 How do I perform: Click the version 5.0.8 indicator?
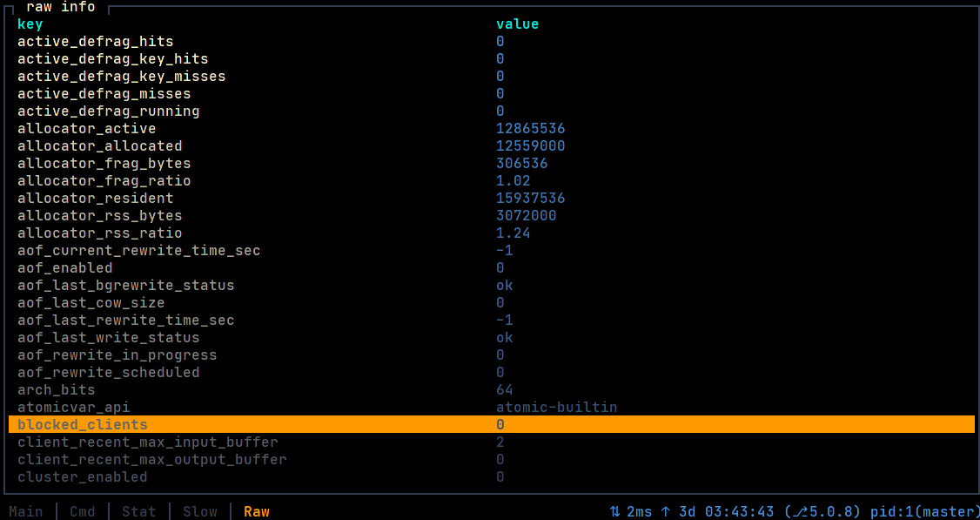pos(822,512)
